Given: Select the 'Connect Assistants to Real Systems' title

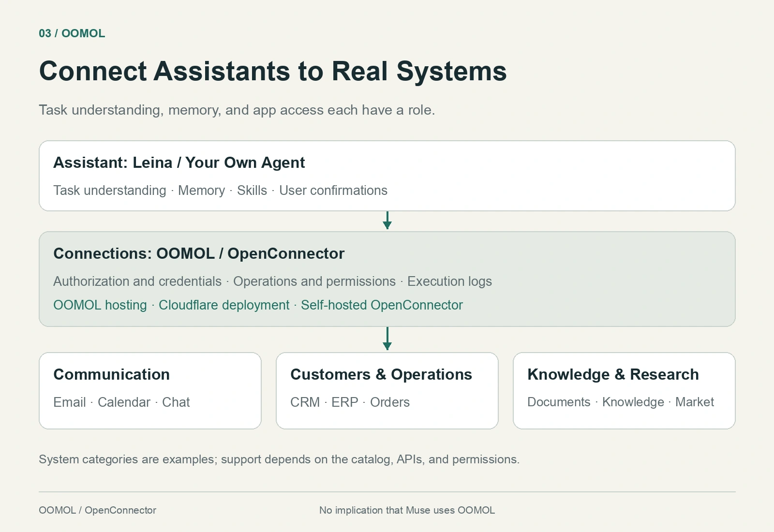Looking at the screenshot, I should pos(273,71).
